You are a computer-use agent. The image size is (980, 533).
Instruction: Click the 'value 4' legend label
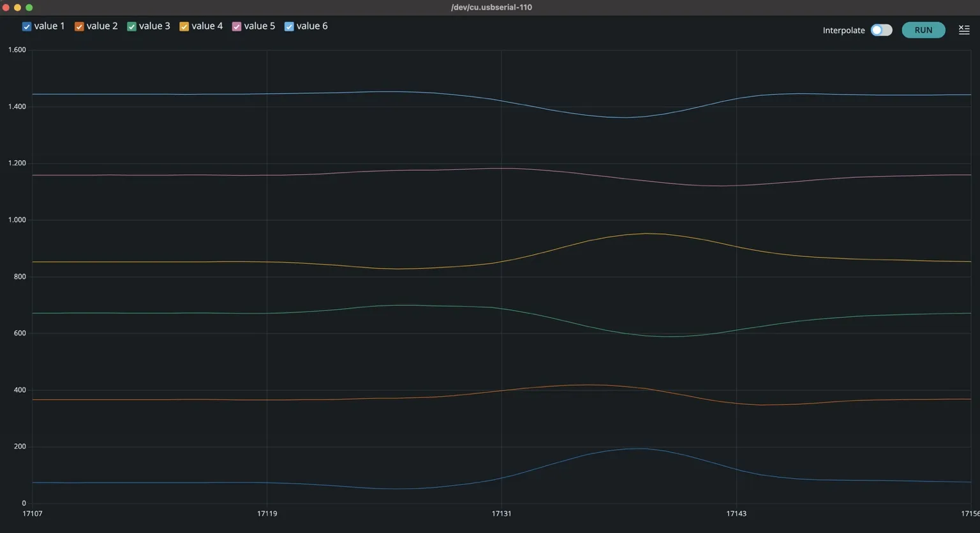point(207,26)
